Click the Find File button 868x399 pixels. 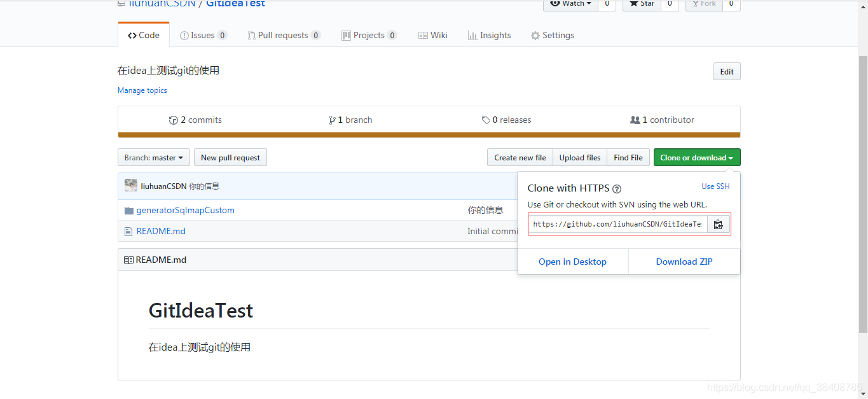628,157
